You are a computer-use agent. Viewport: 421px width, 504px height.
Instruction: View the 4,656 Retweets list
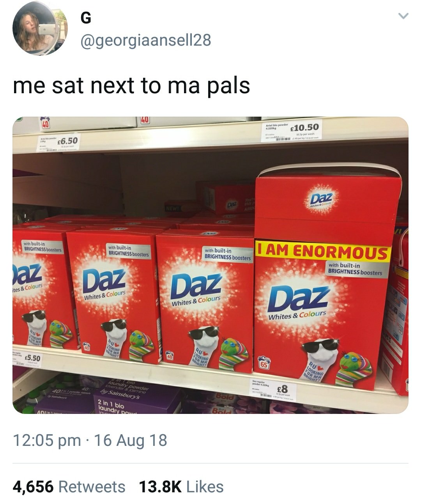click(69, 486)
